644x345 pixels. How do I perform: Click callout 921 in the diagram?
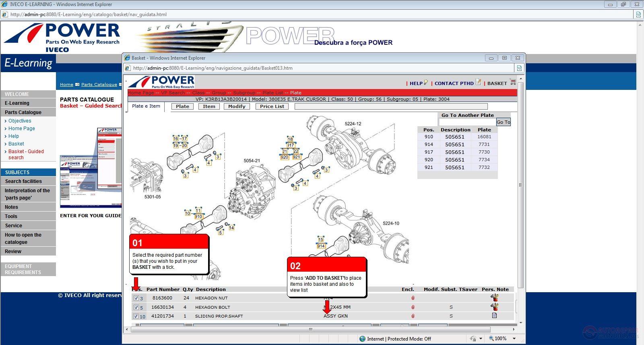[x=297, y=157]
